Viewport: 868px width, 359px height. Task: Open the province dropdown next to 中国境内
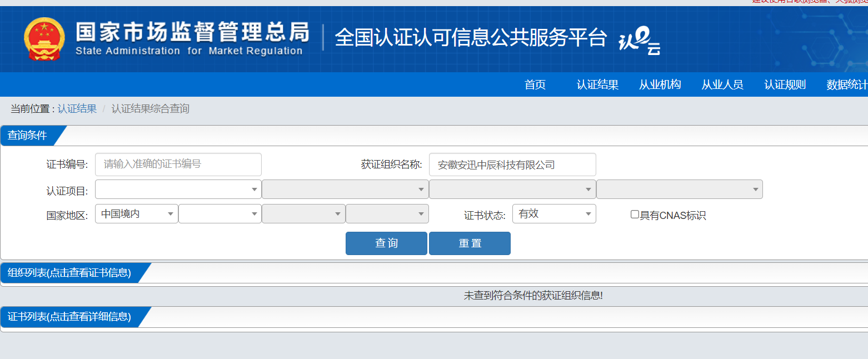click(x=220, y=214)
